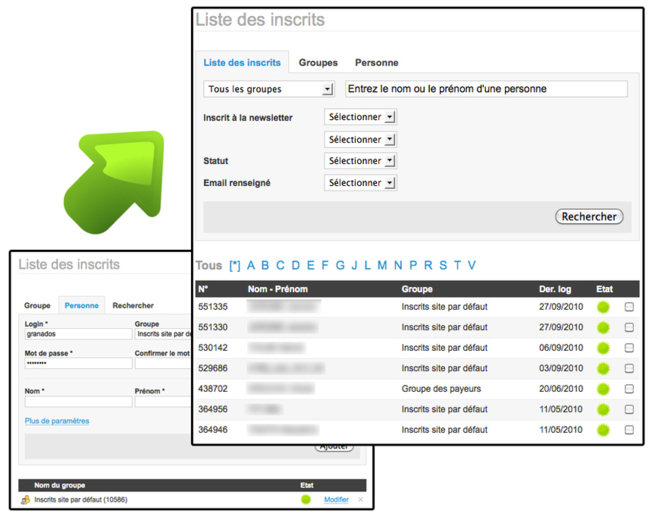
Task: Click green status dot for member 551335
Action: (603, 307)
